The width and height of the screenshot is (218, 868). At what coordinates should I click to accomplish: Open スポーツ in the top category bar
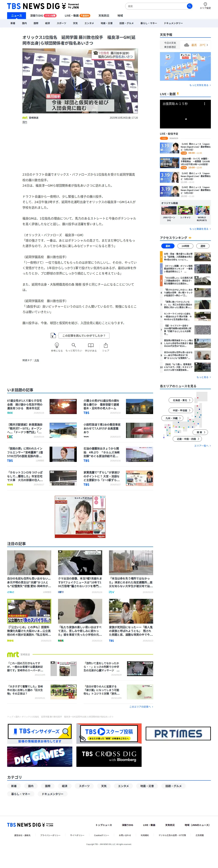pyautogui.click(x=61, y=23)
